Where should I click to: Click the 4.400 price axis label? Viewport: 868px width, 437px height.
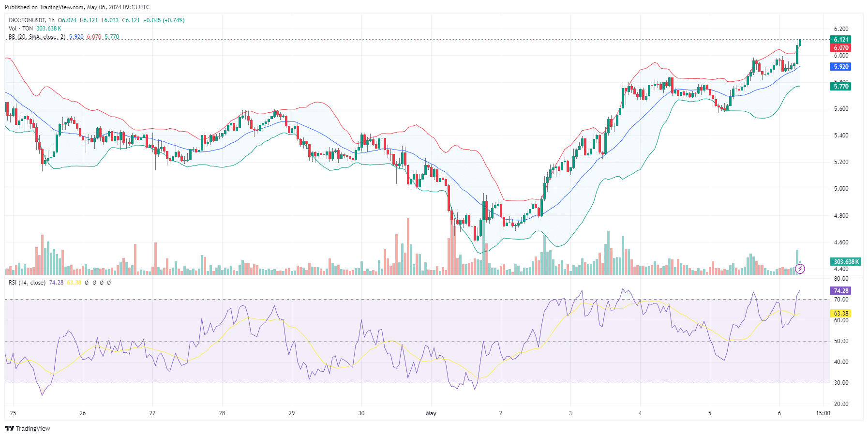click(841, 269)
